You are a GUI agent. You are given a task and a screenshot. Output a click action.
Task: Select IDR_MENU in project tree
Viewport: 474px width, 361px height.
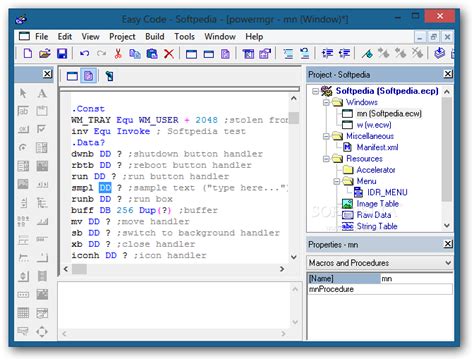pyautogui.click(x=387, y=193)
